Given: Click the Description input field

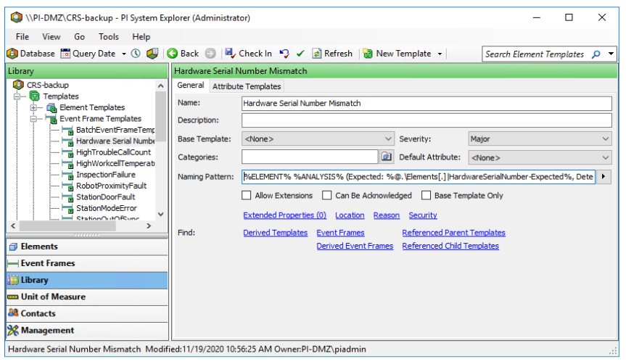Looking at the screenshot, I should [x=427, y=120].
